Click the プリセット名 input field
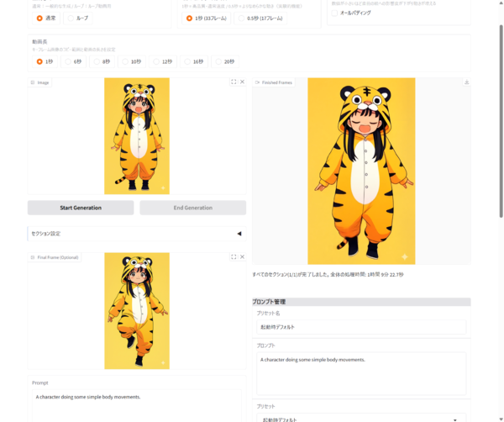This screenshot has height=422, width=504. pos(361,327)
